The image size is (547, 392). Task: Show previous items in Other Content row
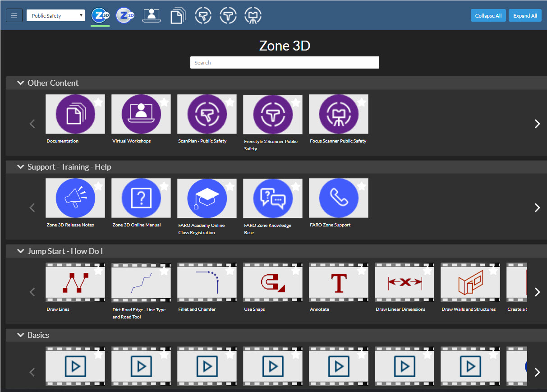[32, 124]
